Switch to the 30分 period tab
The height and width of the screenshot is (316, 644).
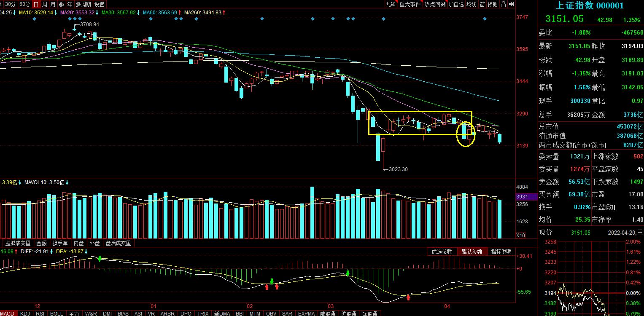click(10, 4)
